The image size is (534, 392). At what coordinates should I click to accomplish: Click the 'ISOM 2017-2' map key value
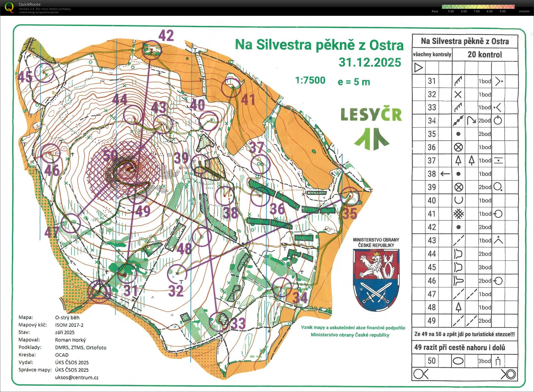(x=69, y=325)
